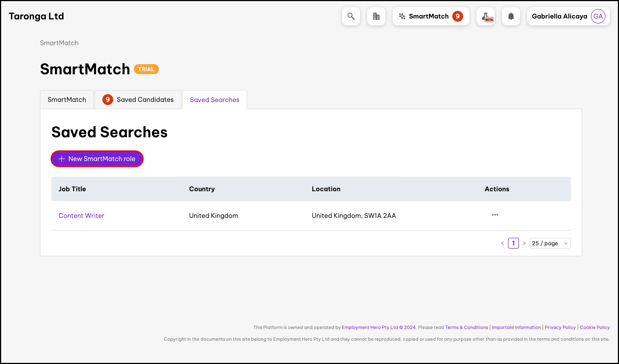619x364 pixels.
Task: Go to previous page arrow
Action: pos(502,243)
